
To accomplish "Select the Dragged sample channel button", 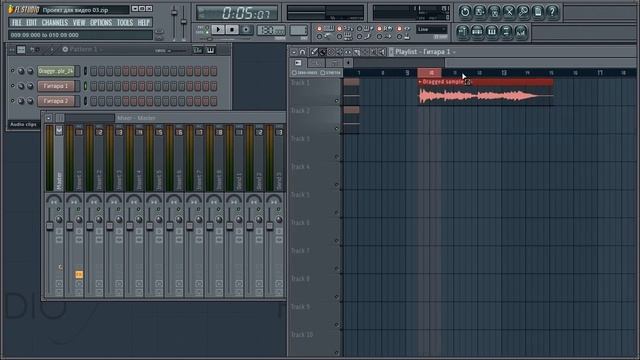I will [x=56, y=71].
